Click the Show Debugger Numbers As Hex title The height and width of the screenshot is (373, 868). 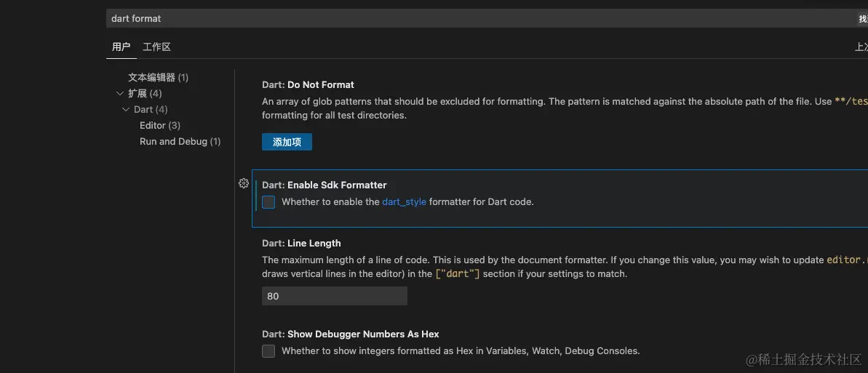350,334
